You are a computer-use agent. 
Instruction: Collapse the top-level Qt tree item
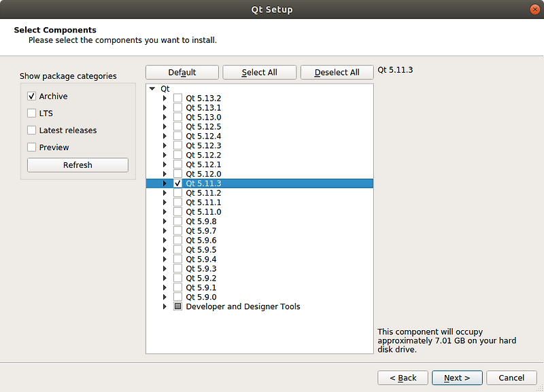coord(152,88)
